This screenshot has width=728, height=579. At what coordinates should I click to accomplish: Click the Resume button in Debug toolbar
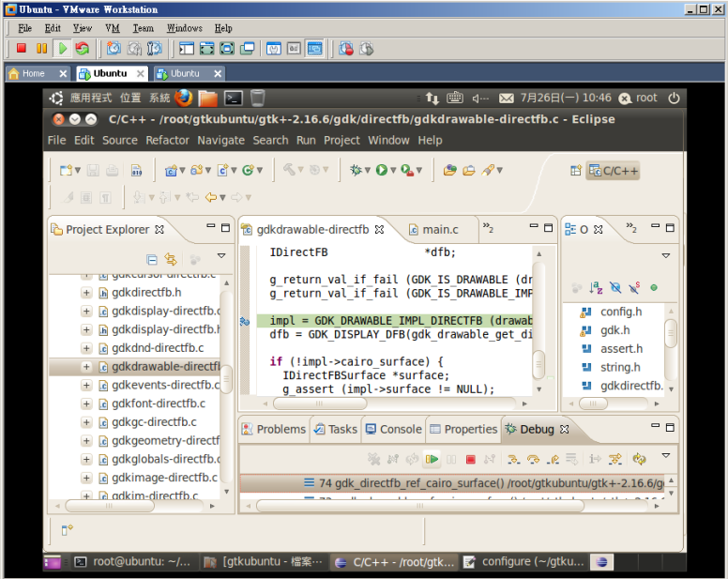pos(432,459)
